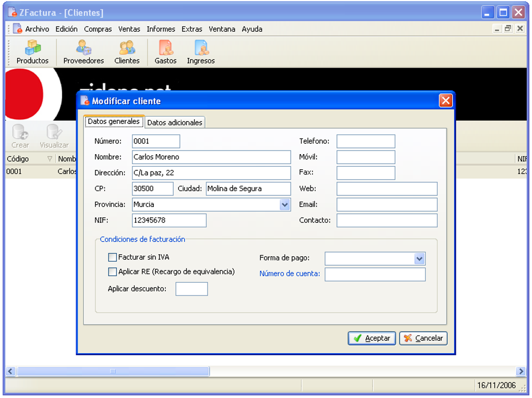Click the Modificar cliente dialog title icon

(x=85, y=101)
